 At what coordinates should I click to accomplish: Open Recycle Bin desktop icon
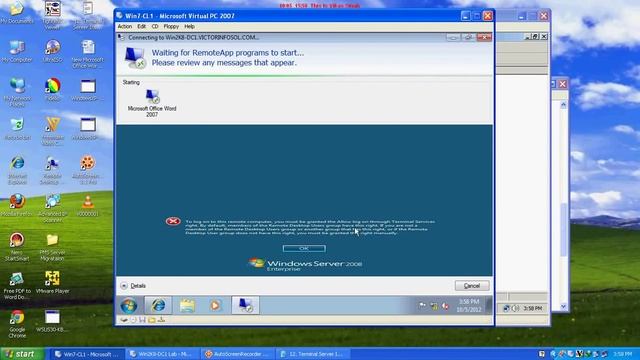17,129
